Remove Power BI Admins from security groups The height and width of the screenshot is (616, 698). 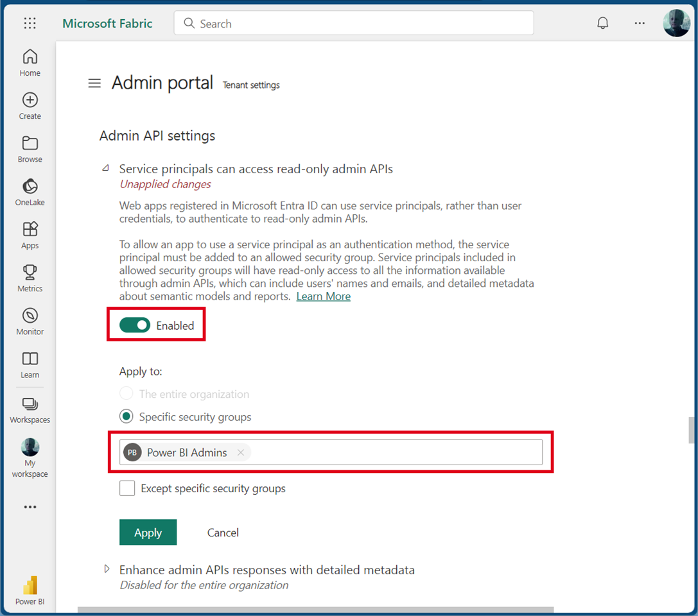pyautogui.click(x=241, y=452)
